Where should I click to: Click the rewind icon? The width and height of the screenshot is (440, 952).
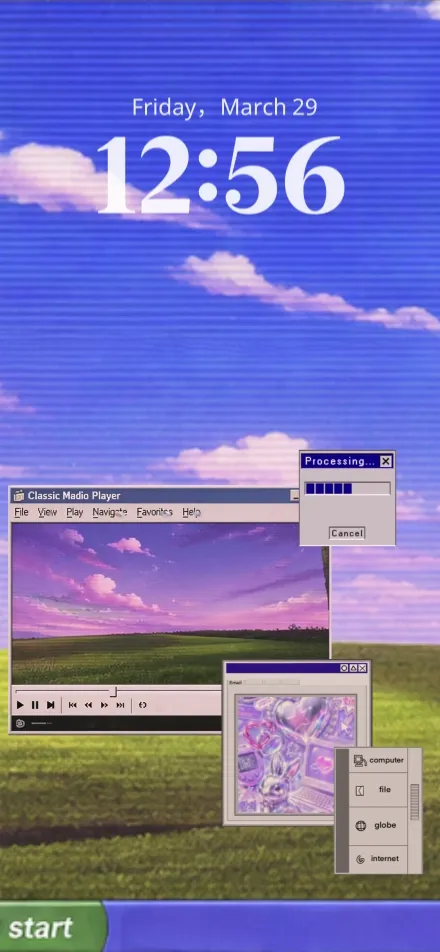tap(89, 705)
